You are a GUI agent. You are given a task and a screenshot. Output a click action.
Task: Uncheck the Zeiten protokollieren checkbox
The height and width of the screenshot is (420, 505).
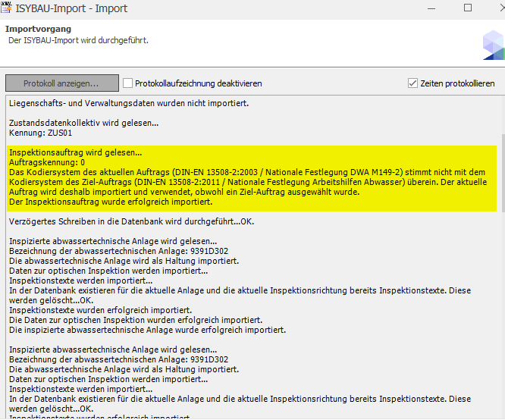pos(413,83)
